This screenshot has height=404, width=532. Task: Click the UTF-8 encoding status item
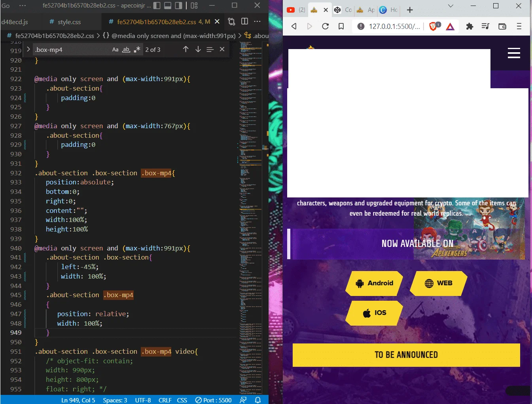pyautogui.click(x=143, y=400)
